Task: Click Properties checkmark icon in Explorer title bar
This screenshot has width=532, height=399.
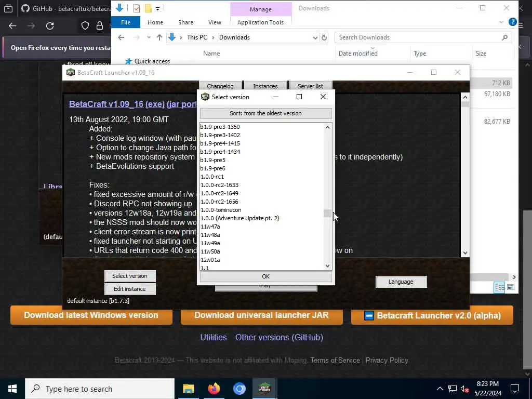Action: click(x=137, y=8)
